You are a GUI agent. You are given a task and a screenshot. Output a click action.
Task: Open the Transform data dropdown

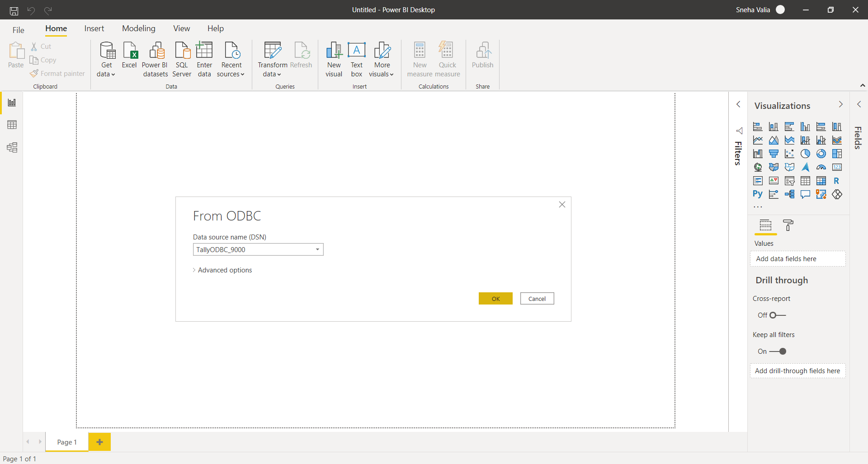(x=272, y=59)
